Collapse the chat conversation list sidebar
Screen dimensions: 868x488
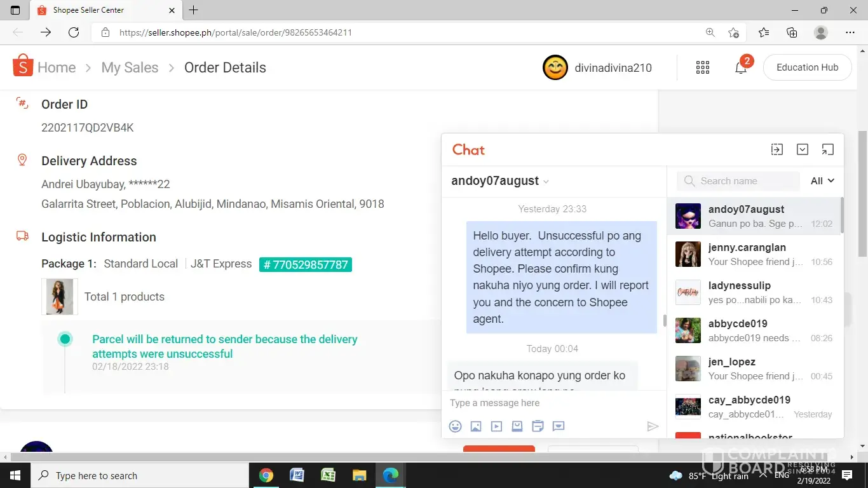pyautogui.click(x=776, y=149)
